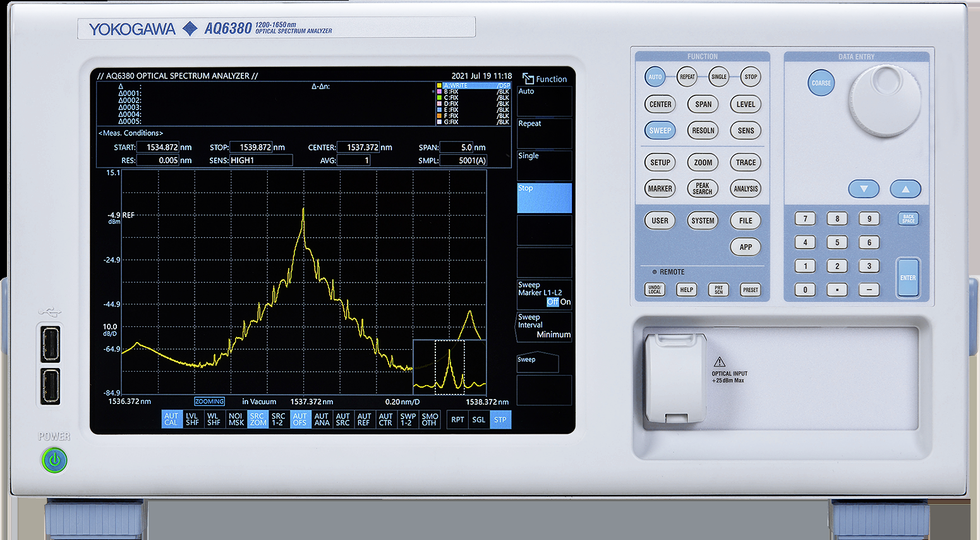The height and width of the screenshot is (540, 980).
Task: Tap the small Sweep breadcrumb softkey
Action: click(x=537, y=362)
